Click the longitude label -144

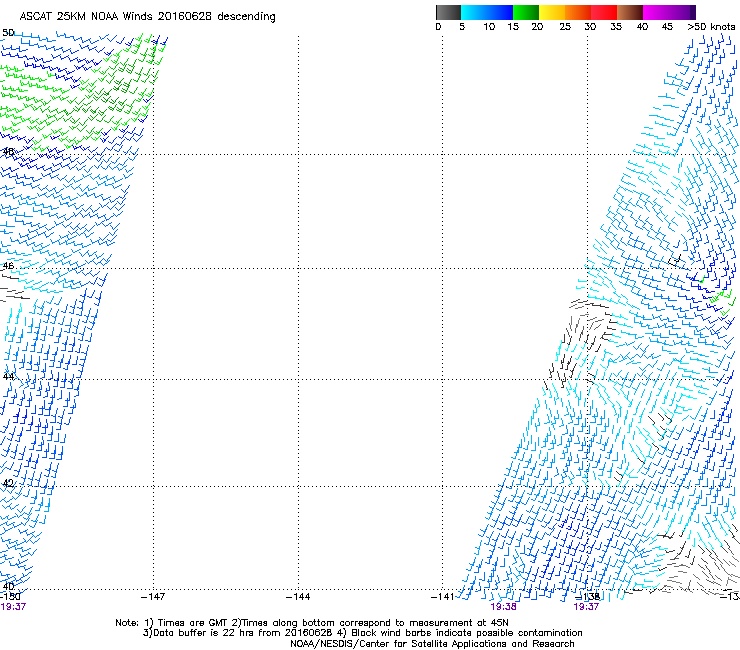pos(298,597)
